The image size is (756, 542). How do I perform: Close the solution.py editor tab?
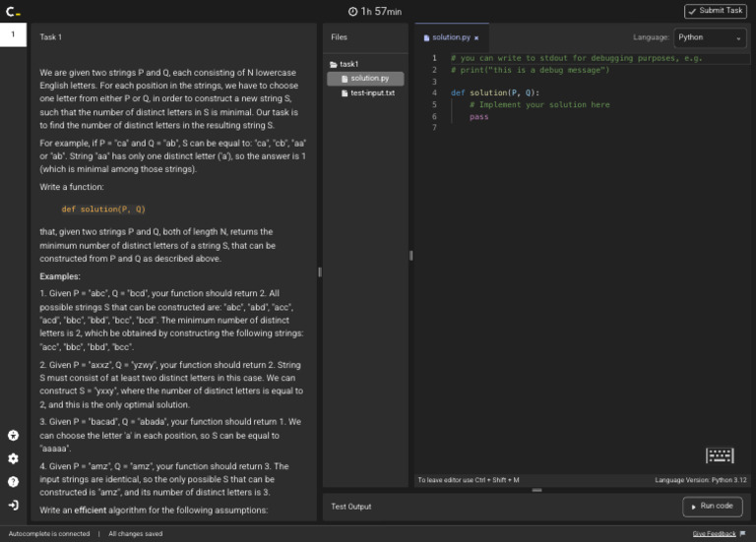pos(476,37)
